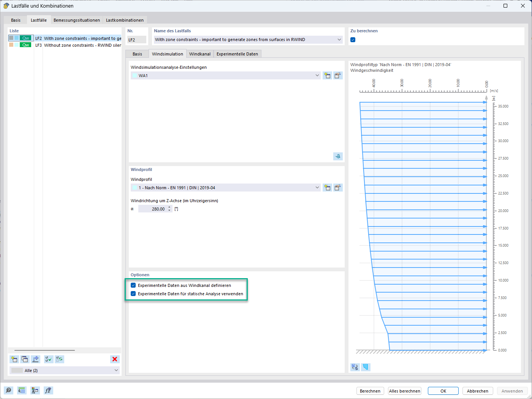Click the LF2 Qw category badge

click(x=25, y=38)
